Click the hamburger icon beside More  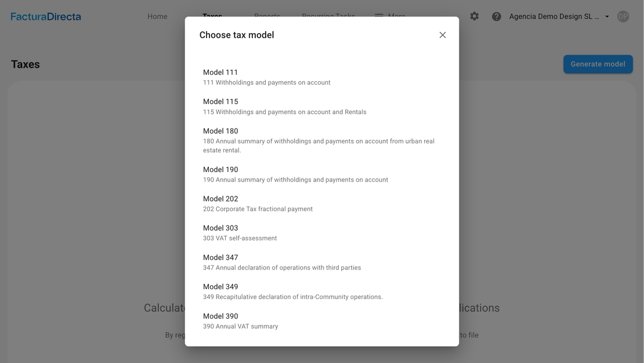point(379,15)
